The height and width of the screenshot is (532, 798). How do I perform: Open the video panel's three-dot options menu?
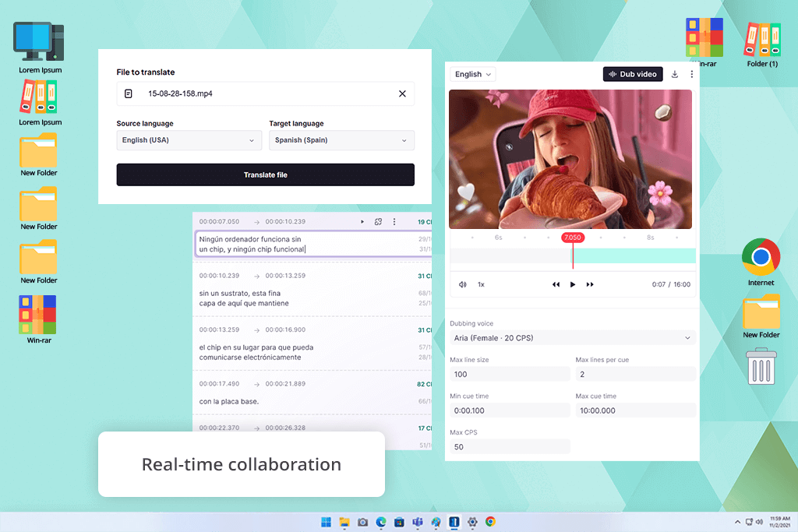click(692, 74)
